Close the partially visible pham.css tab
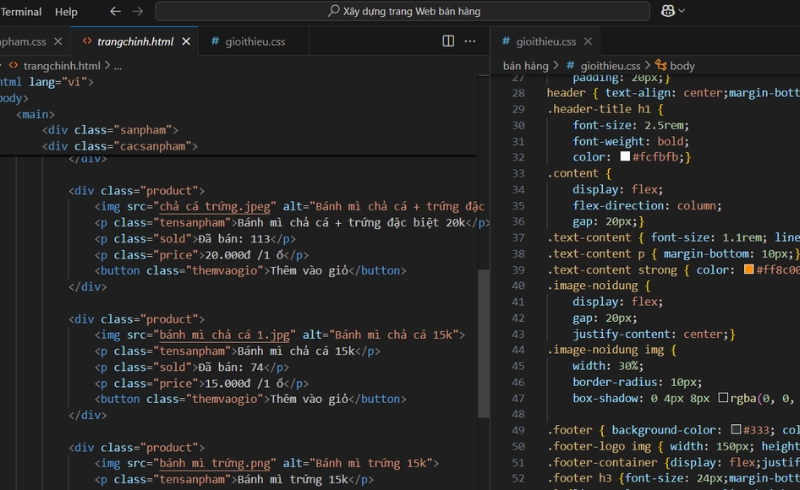 click(x=58, y=41)
